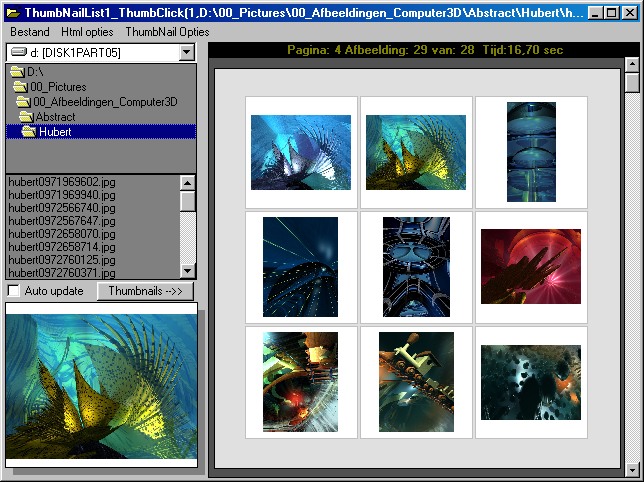Enable the Auto update checkbox
Image resolution: width=644 pixels, height=482 pixels.
pos(14,291)
